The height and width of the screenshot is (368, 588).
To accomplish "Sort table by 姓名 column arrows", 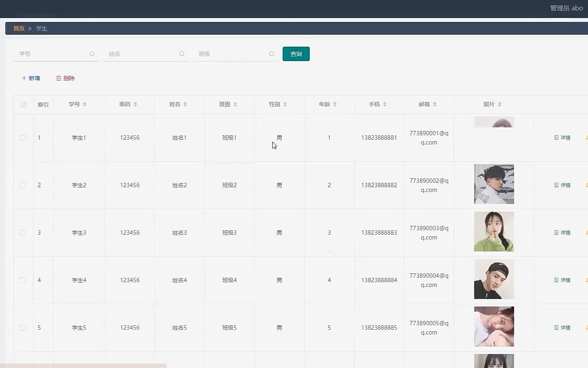I will coord(185,104).
